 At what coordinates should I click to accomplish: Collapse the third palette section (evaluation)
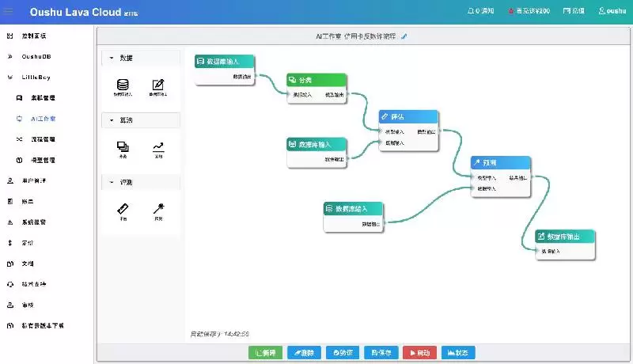[111, 182]
